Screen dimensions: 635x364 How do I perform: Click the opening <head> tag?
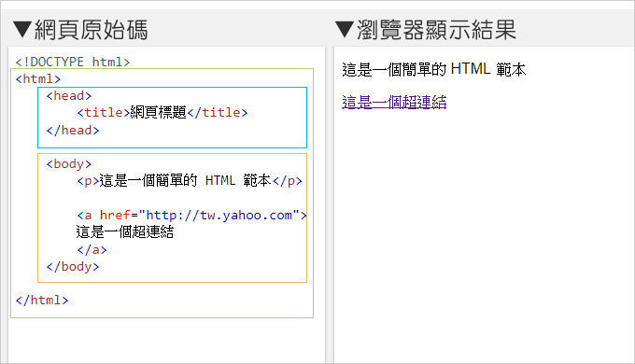69,95
